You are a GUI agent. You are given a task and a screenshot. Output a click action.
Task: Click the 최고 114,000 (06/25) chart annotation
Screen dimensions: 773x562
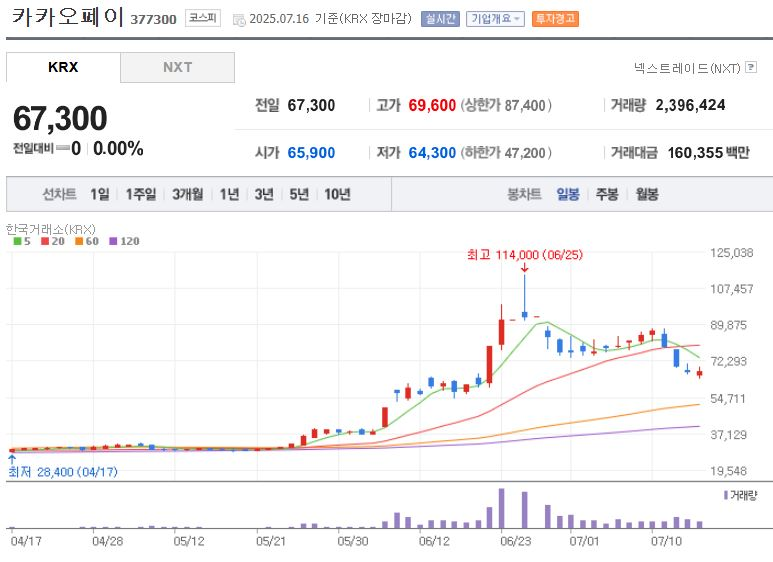pos(525,255)
